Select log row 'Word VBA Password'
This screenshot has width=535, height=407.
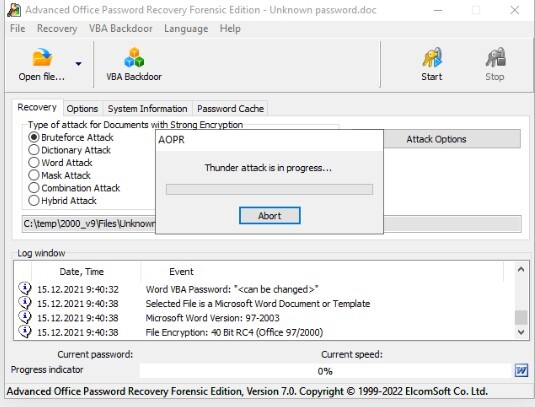click(265, 289)
